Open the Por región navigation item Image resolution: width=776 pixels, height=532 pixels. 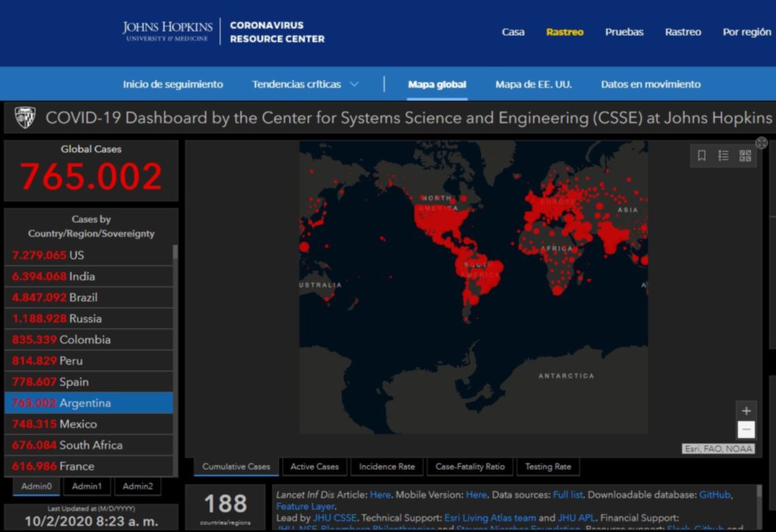click(x=747, y=32)
